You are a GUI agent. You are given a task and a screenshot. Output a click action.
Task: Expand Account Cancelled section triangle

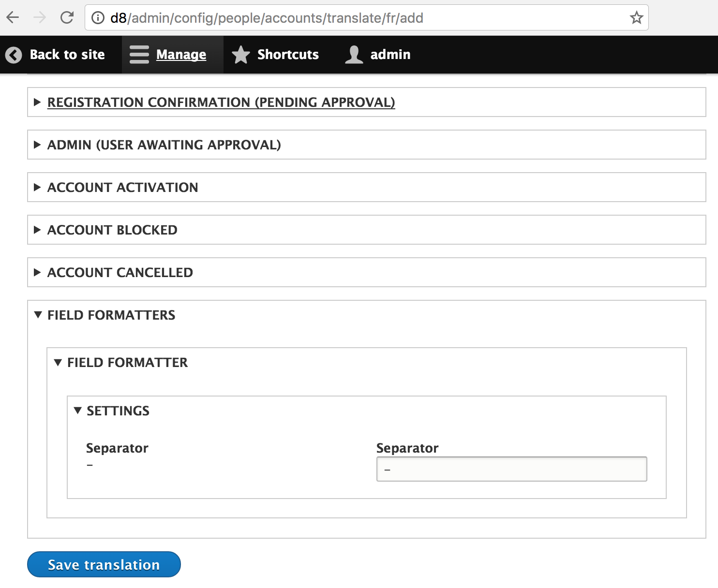tap(37, 272)
